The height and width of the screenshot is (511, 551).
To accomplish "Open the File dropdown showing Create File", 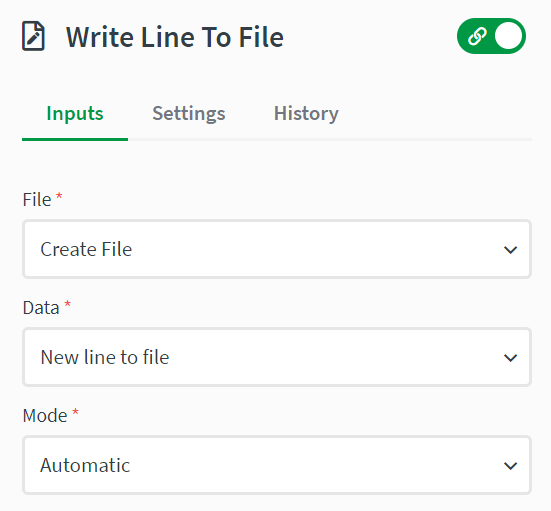I will pyautogui.click(x=277, y=249).
